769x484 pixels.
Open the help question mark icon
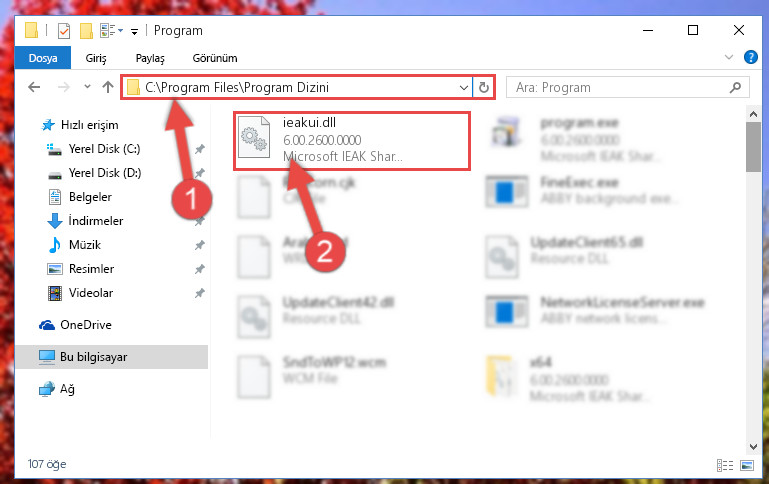[750, 57]
